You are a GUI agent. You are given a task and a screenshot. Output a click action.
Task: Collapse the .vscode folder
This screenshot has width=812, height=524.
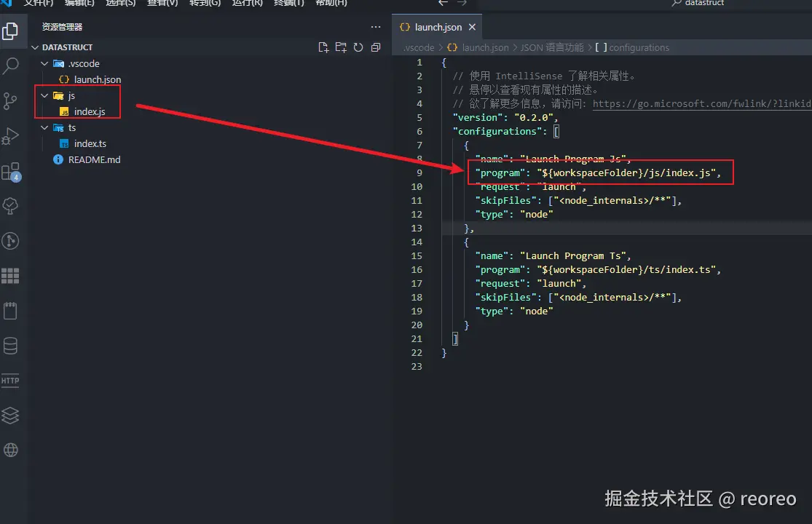(x=45, y=63)
